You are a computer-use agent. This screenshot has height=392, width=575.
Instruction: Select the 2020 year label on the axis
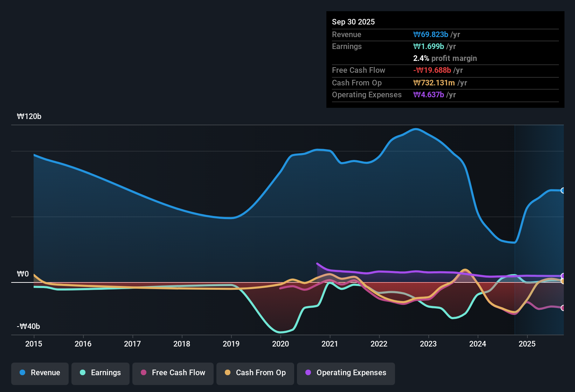coord(280,344)
